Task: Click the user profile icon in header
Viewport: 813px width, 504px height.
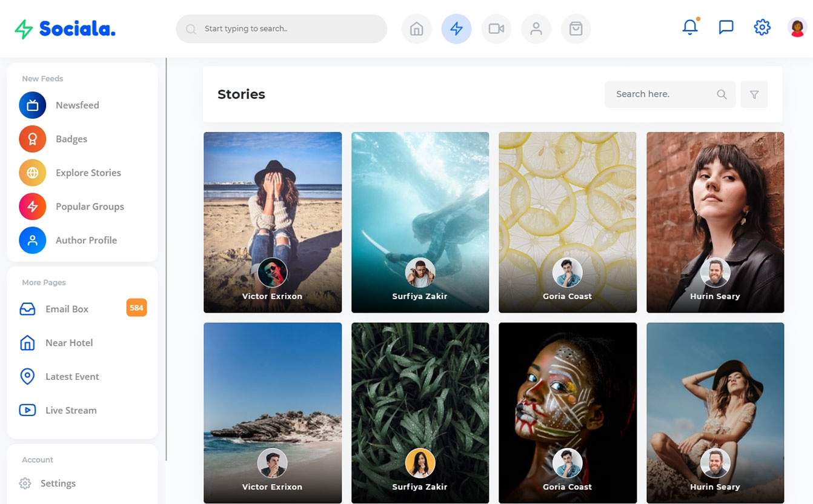Action: (536, 29)
